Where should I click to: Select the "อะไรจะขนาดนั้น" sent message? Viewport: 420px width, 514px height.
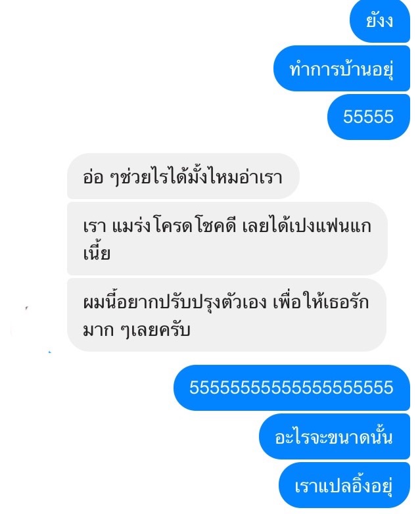click(x=334, y=436)
